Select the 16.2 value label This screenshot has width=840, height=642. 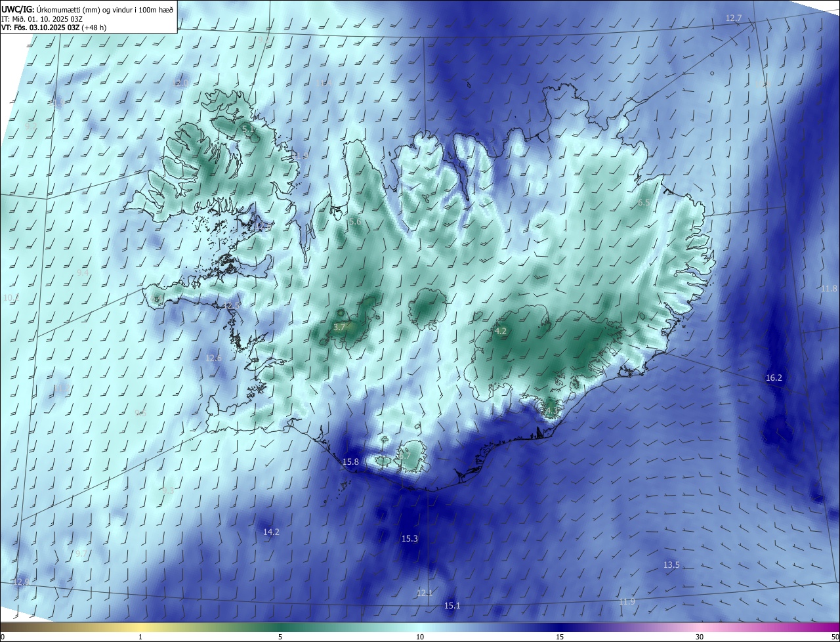(x=774, y=378)
